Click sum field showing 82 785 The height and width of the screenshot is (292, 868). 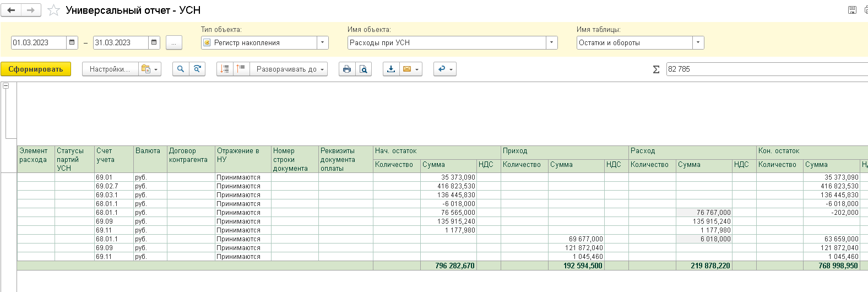click(x=767, y=69)
